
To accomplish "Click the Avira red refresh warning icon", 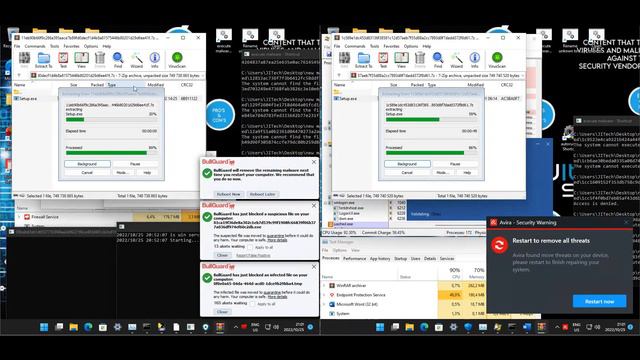I will pyautogui.click(x=499, y=245).
